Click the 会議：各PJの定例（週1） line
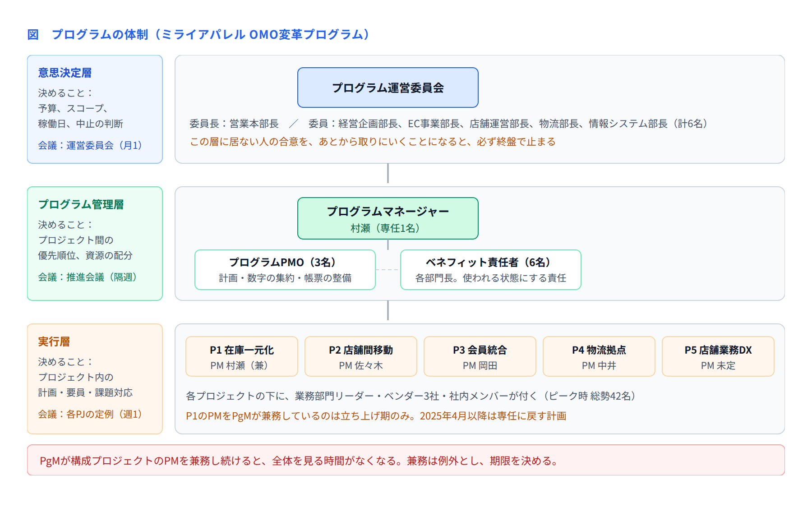The image size is (812, 507). click(x=90, y=414)
